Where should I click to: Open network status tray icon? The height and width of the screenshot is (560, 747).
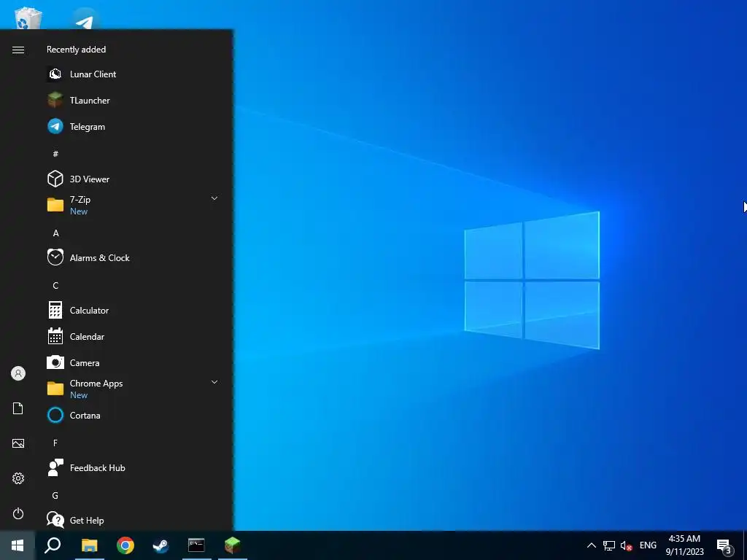[x=609, y=545]
